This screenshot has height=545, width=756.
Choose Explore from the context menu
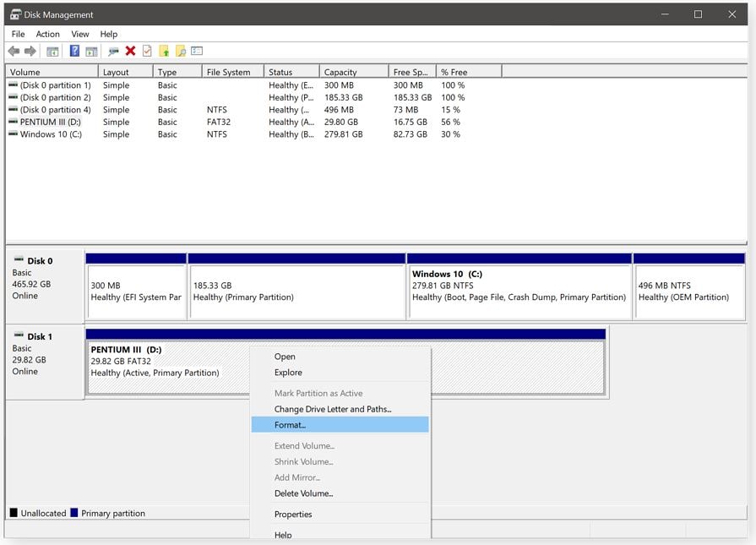tap(340, 373)
